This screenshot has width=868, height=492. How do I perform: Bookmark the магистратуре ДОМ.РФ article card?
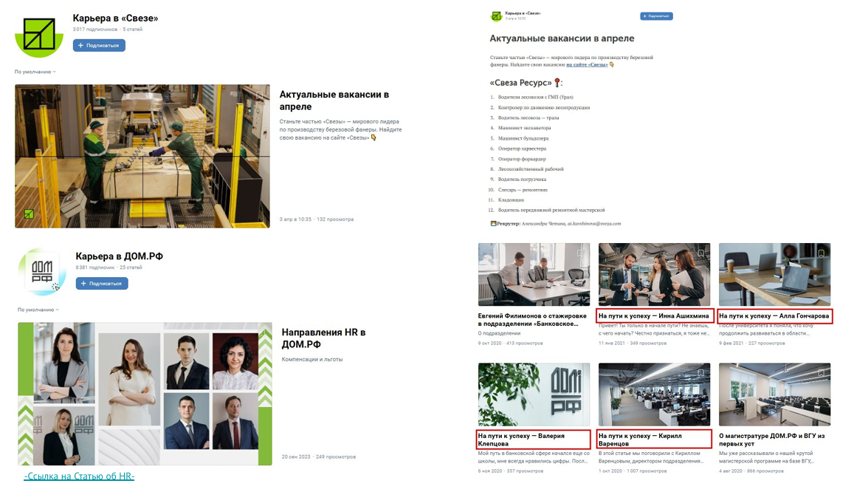(821, 373)
